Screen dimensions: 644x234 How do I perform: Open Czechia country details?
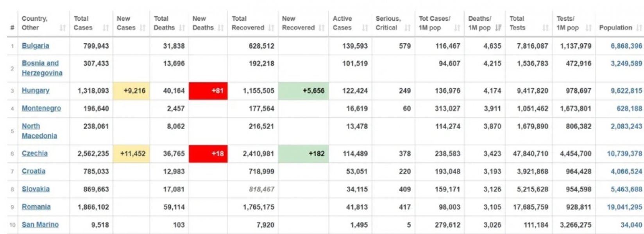tap(35, 154)
